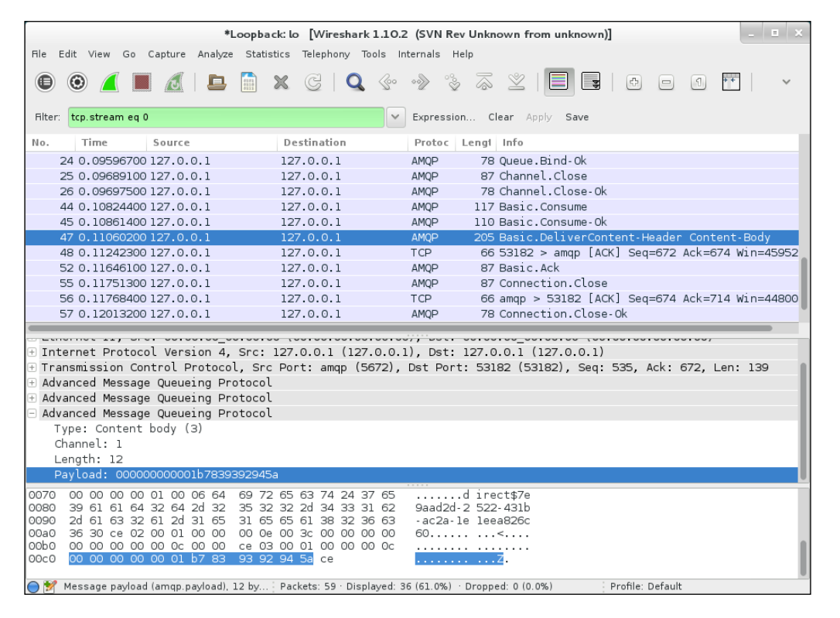Sort by the Info column header

(647, 142)
